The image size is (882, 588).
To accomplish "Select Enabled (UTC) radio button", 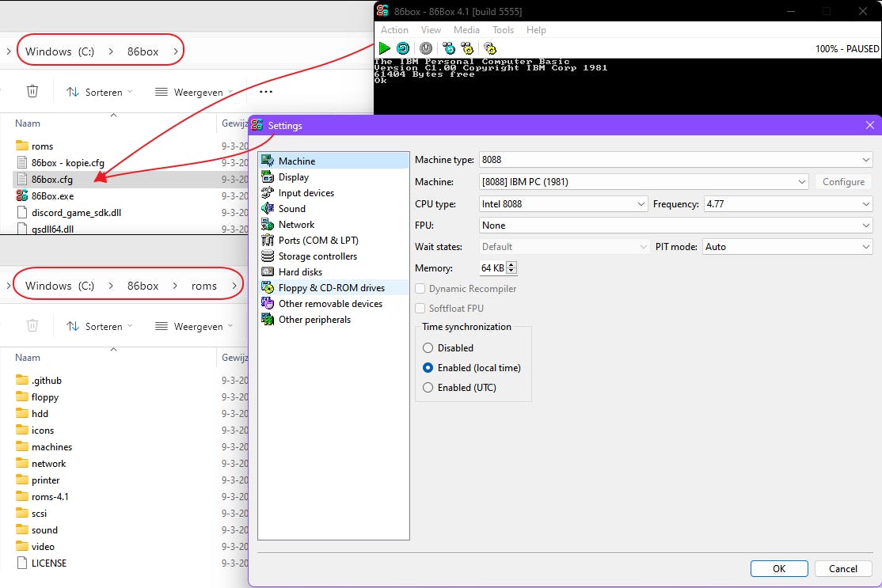I will 428,387.
